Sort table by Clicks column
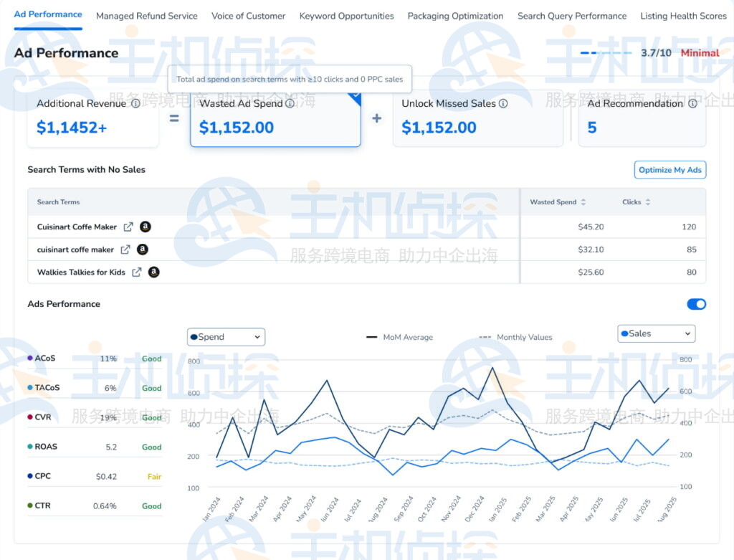The height and width of the screenshot is (560, 734). coord(648,202)
